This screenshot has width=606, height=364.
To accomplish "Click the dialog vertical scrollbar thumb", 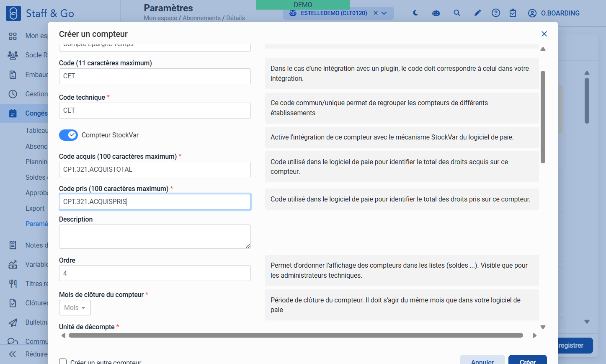I will click(x=543, y=117).
